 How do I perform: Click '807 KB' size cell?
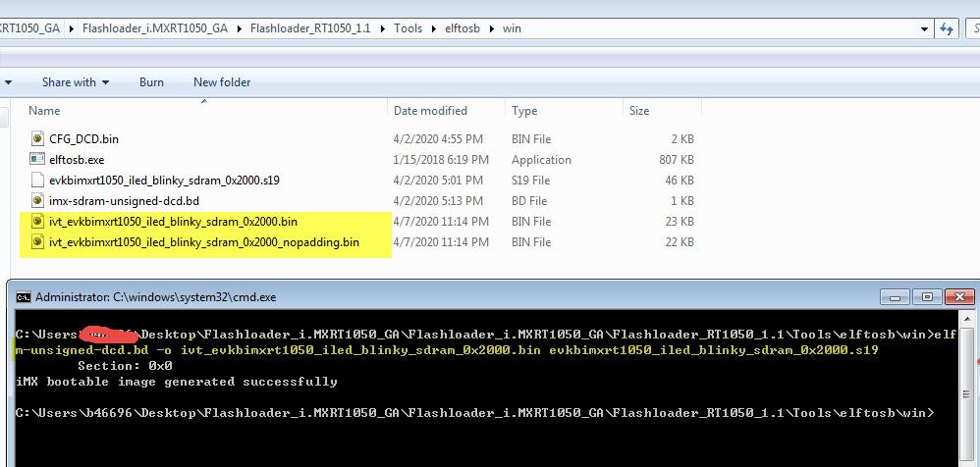tap(677, 160)
